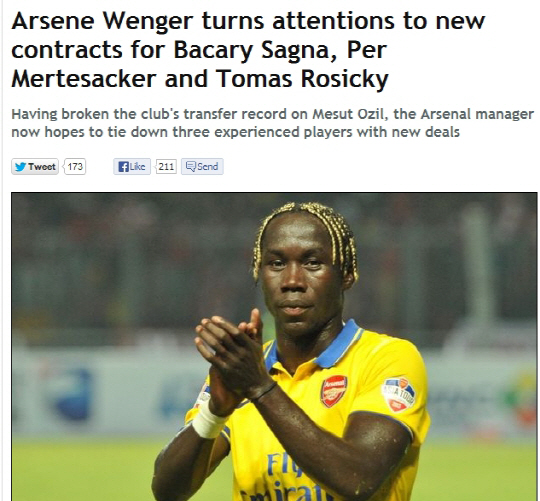Click the Mesut Ozil mention in subheading
The height and width of the screenshot is (501, 540).
tap(347, 114)
